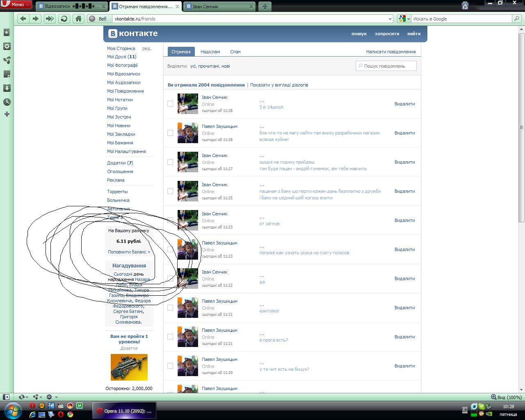Viewport: 525px width, 420px height.
Task: Tick checkbox for Павел Заушицын 11:21 'кин!плиз!' message
Action: tap(170, 308)
